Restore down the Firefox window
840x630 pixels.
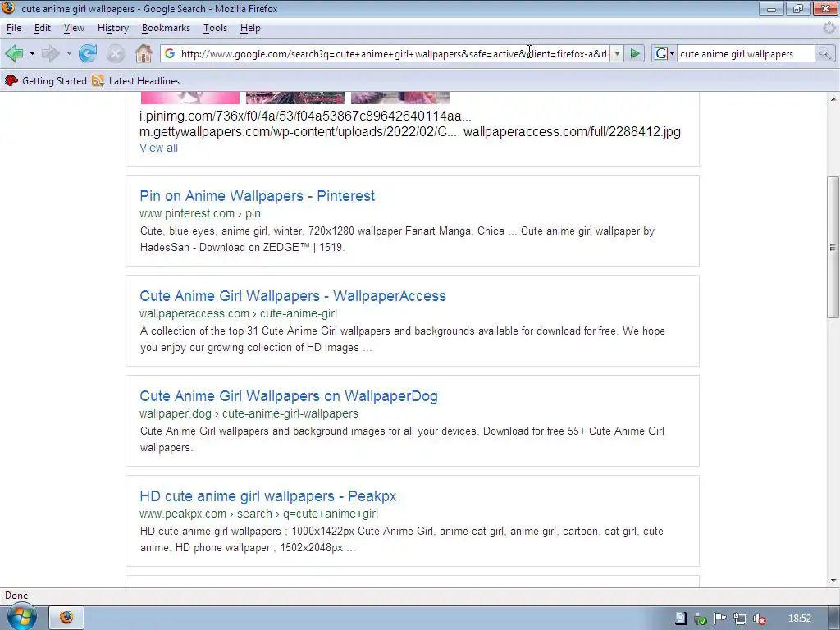(x=798, y=8)
